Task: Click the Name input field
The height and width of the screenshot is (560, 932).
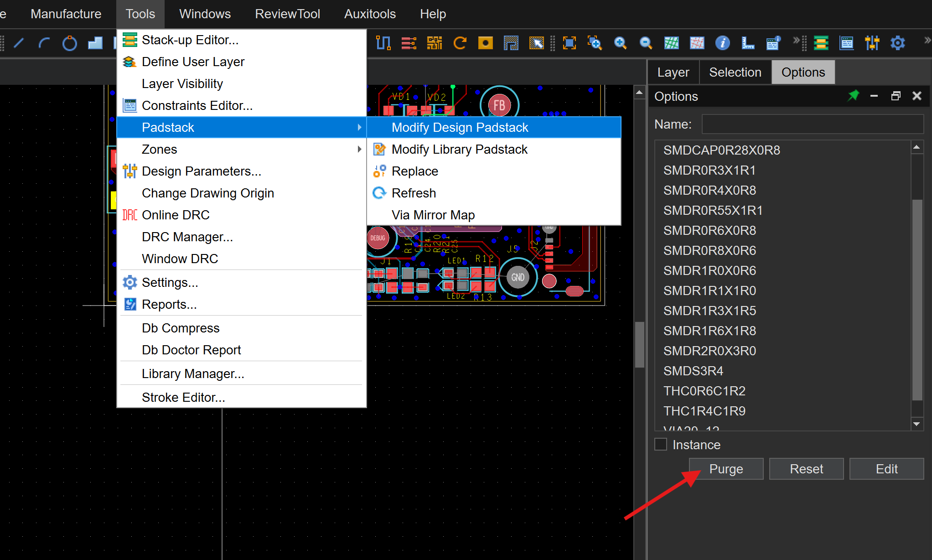Action: click(812, 124)
